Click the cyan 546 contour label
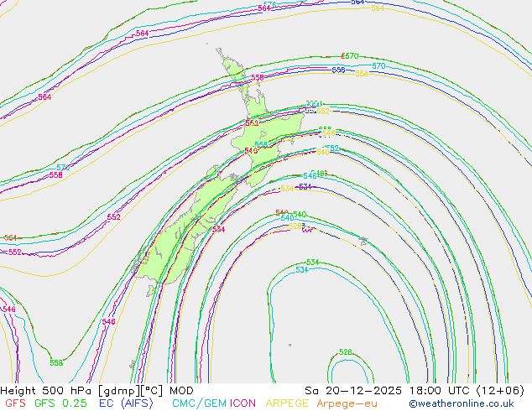Viewport: 532px width, 411px height. pyautogui.click(x=310, y=176)
